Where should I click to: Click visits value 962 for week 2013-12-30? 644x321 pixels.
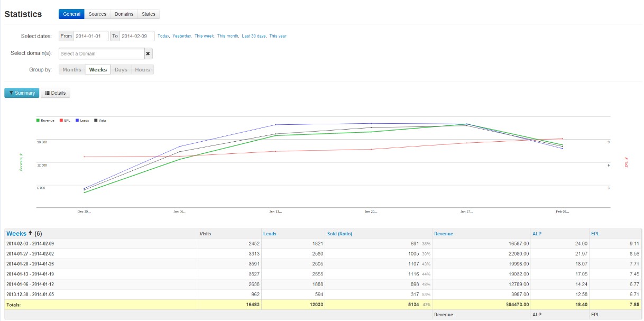(x=255, y=295)
